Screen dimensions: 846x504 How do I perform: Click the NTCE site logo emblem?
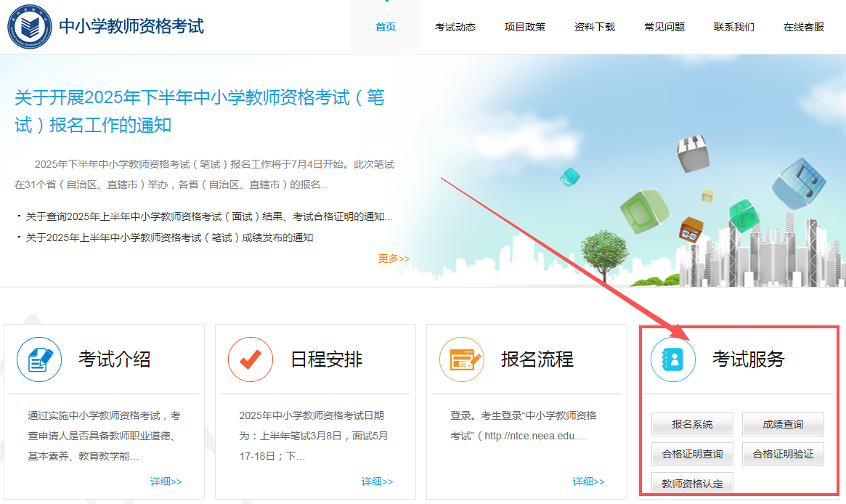(29, 27)
